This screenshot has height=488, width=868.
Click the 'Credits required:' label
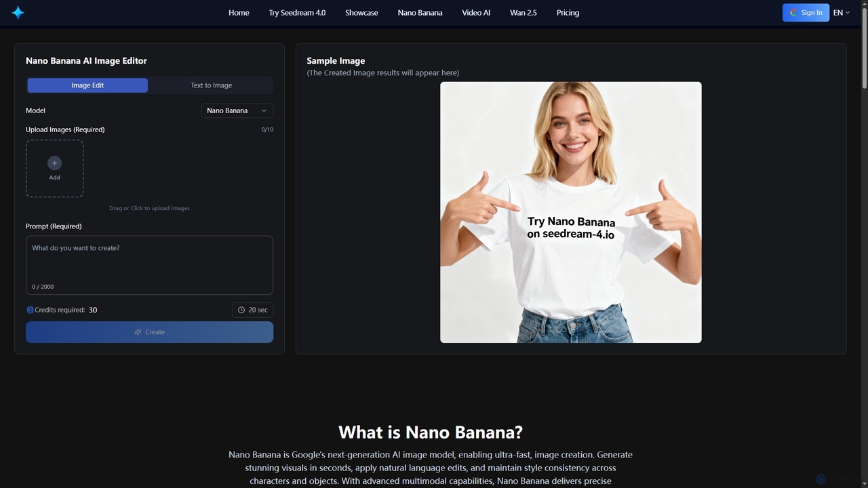point(60,310)
